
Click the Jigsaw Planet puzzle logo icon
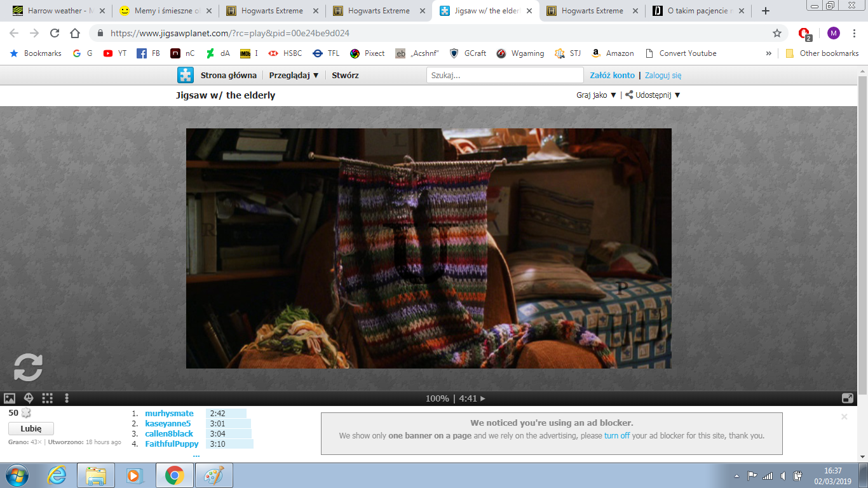click(x=185, y=75)
